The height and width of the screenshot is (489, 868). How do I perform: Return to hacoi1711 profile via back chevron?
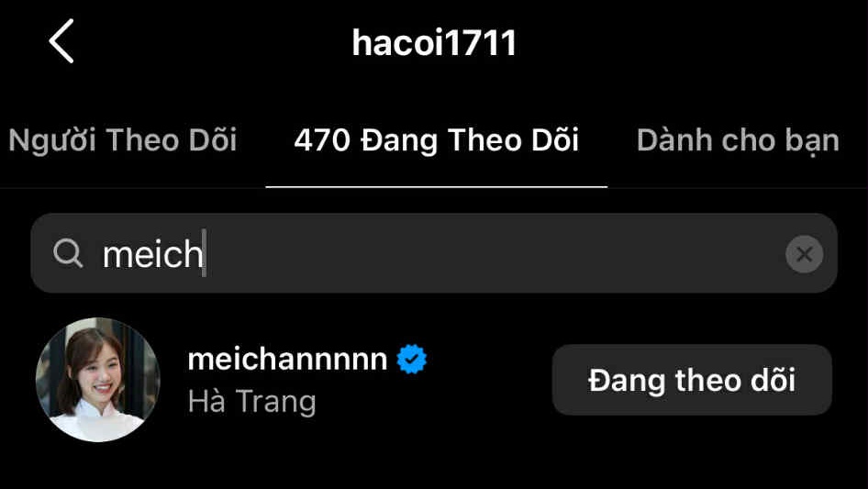[x=61, y=41]
